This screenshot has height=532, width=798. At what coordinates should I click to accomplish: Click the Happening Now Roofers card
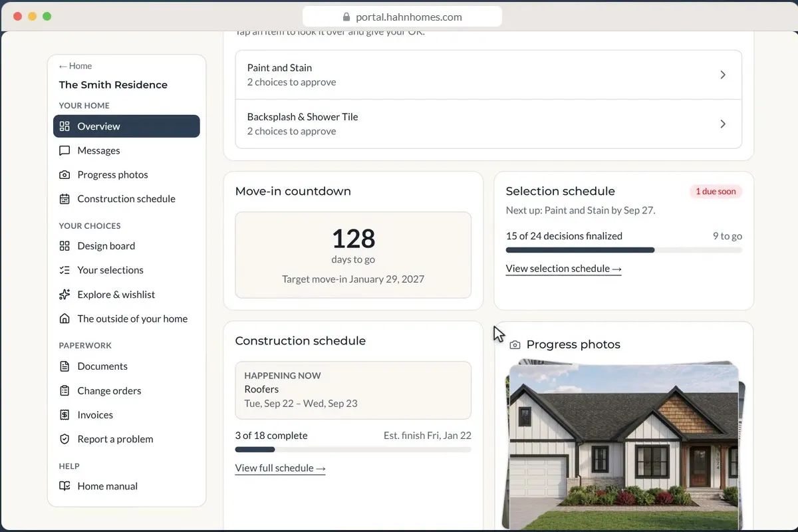(353, 390)
